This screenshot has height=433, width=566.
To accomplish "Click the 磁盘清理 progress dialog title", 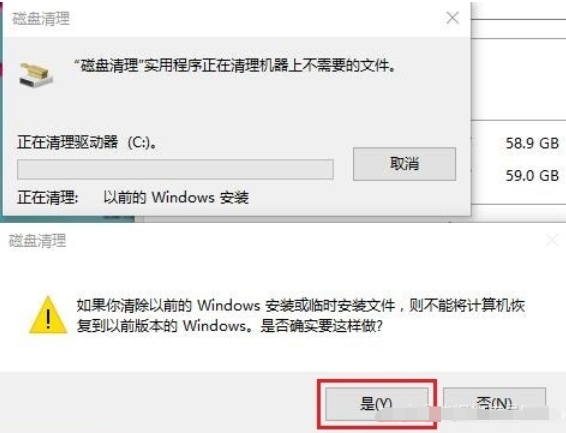I will (x=41, y=19).
